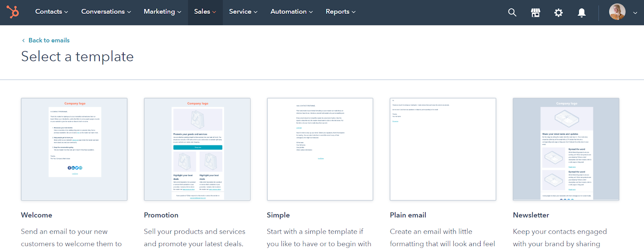Image resolution: width=644 pixels, height=251 pixels.
Task: Open the Automation navigation menu
Action: (291, 12)
